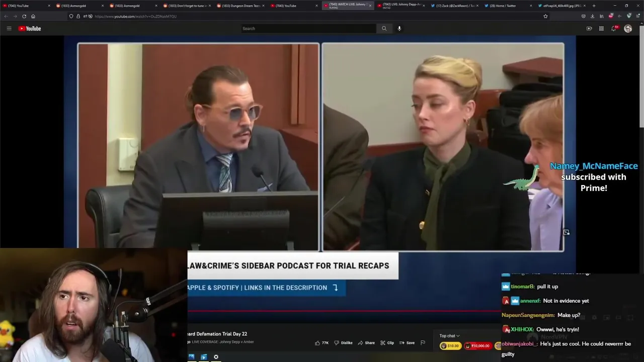Viewport: 644px width, 362px height.
Task: Go to the YouTube home logo
Action: tap(30, 29)
